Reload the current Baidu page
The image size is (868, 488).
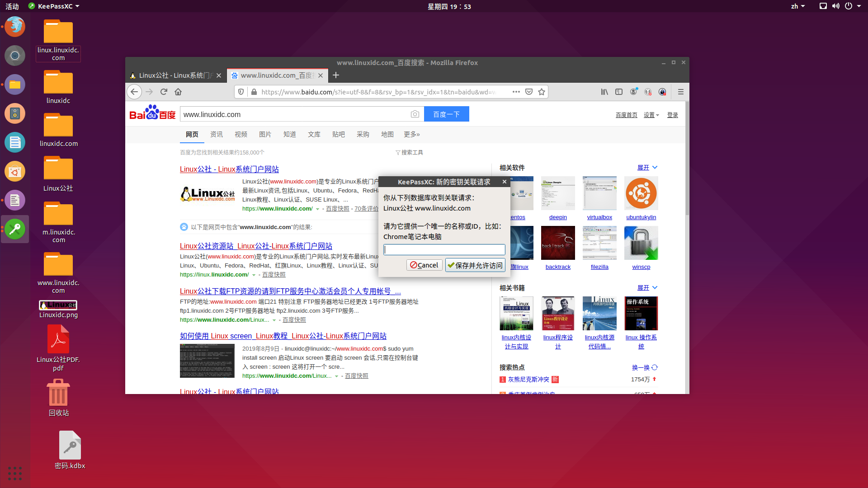164,92
